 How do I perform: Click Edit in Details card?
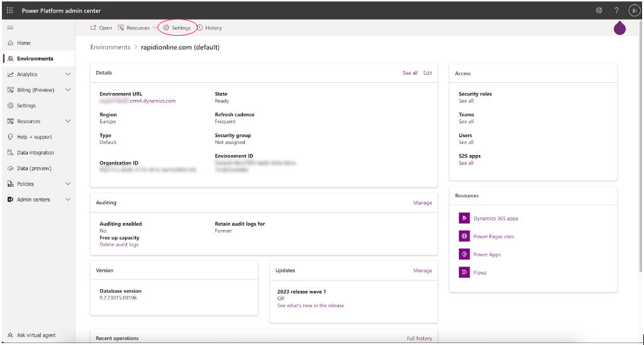[x=427, y=73]
